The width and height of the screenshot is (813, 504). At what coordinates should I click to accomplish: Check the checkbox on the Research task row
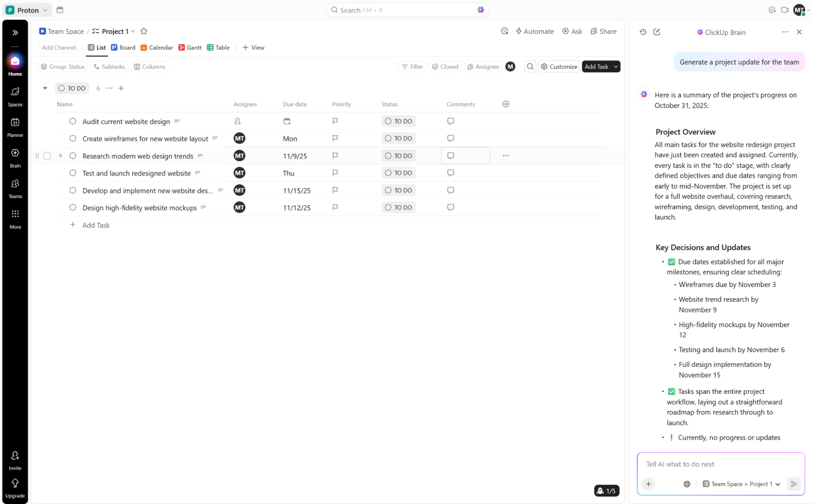tap(47, 155)
